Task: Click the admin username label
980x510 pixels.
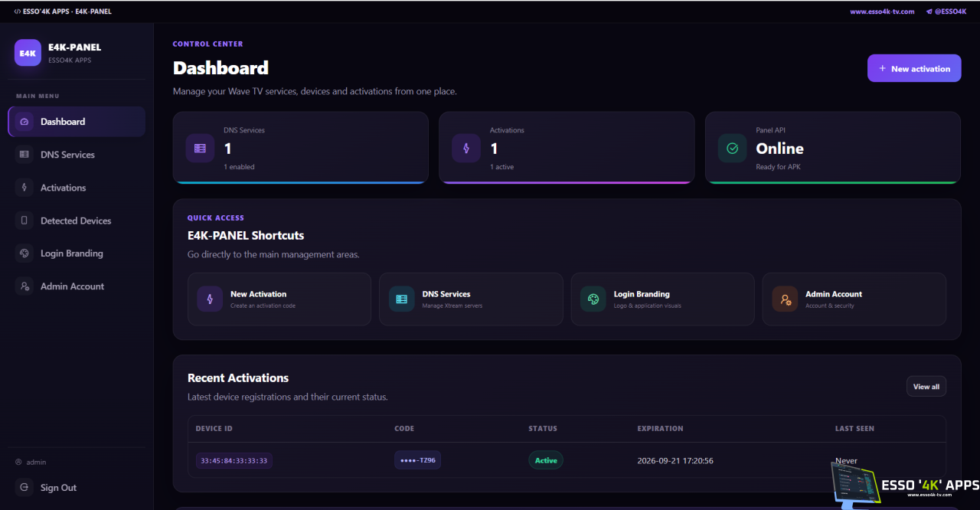Action: click(36, 463)
